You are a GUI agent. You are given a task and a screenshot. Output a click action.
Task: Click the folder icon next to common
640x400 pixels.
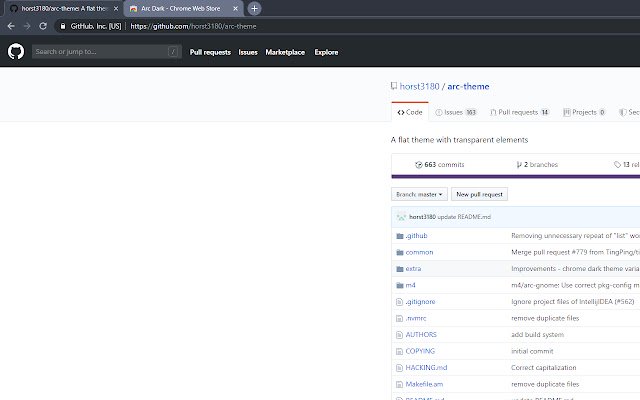(400, 252)
